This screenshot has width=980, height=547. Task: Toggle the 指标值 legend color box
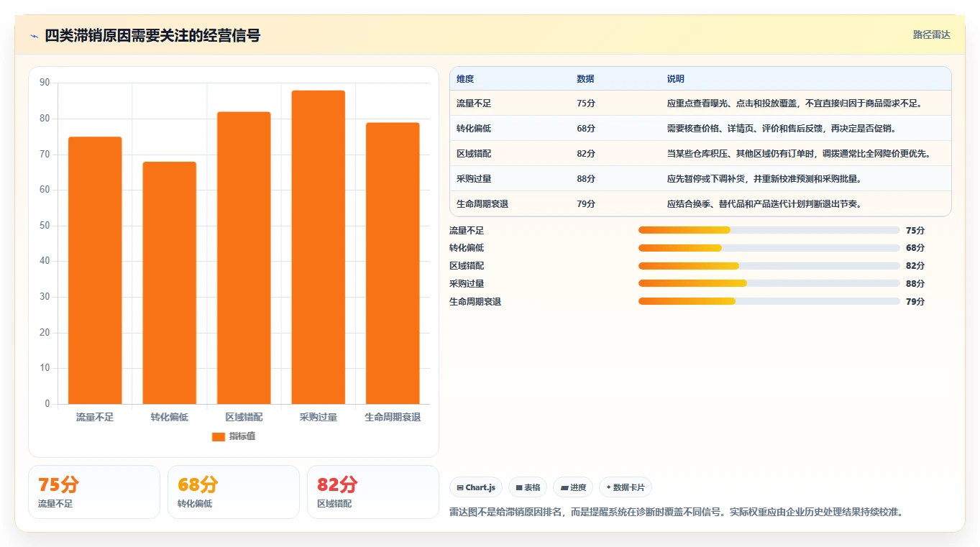pos(219,437)
